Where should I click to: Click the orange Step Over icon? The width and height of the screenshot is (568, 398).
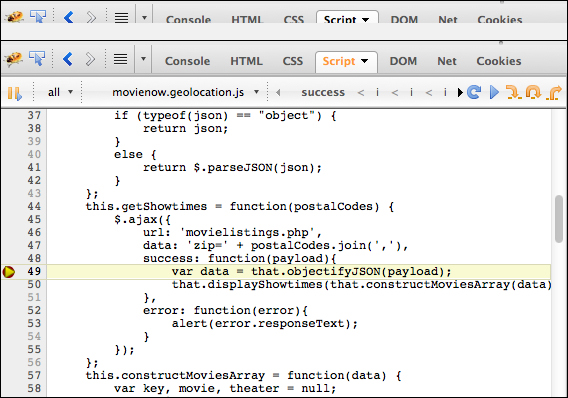533,92
